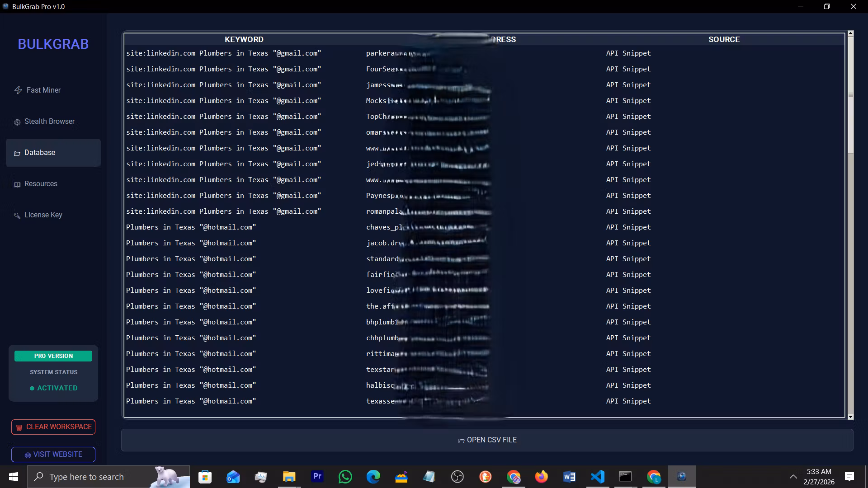
Task: Click the Visit Website button
Action: (53, 455)
